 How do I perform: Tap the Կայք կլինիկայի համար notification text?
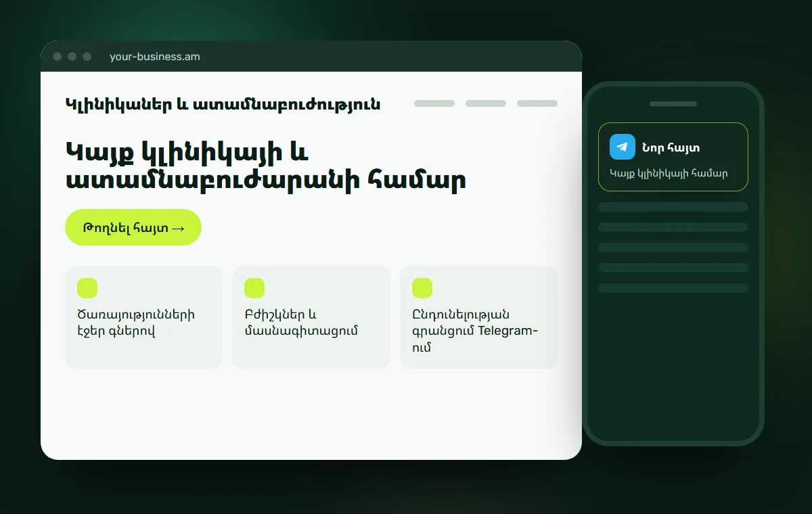click(x=669, y=173)
